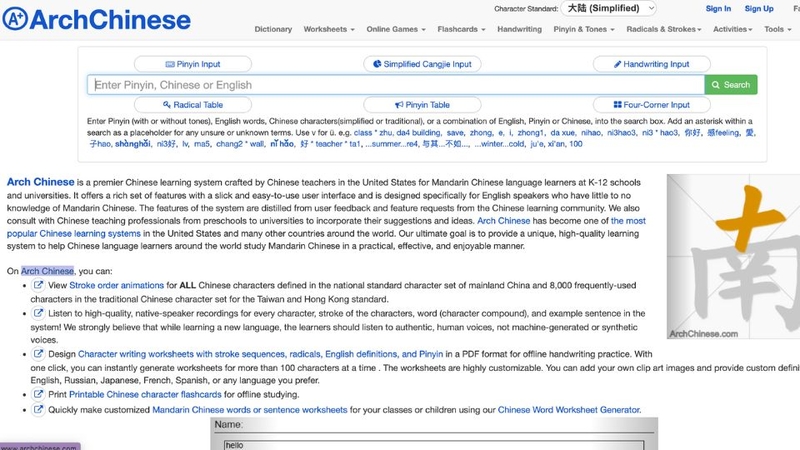This screenshot has height=450, width=800.
Task: Open the Dictionary page
Action: [x=273, y=29]
